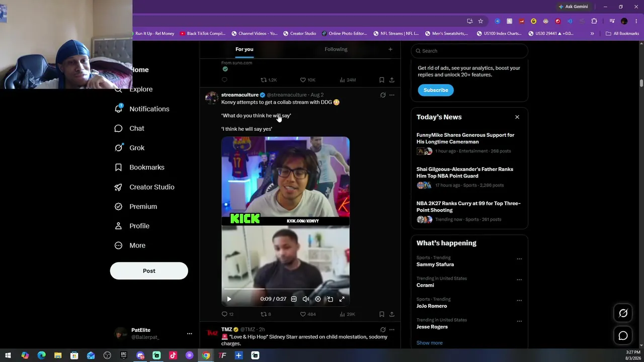Bookmark the streamaculture post
The height and width of the screenshot is (362, 644).
pyautogui.click(x=382, y=314)
